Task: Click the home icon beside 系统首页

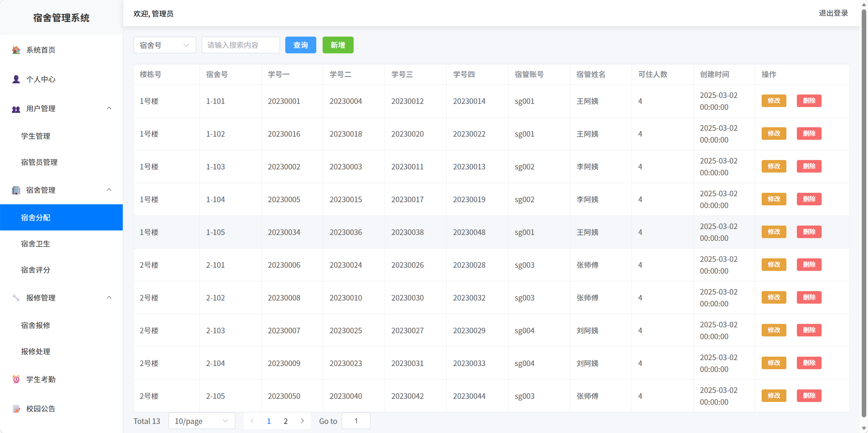Action: click(16, 50)
